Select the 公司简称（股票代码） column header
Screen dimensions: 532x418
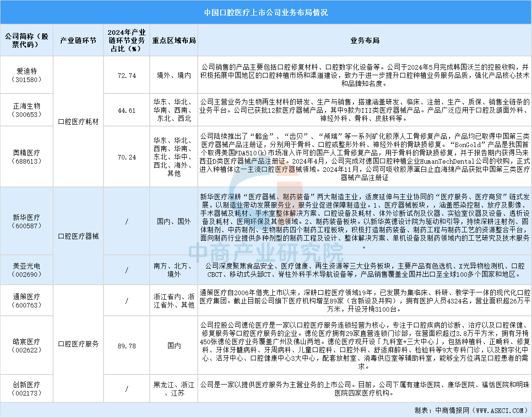pos(27,40)
